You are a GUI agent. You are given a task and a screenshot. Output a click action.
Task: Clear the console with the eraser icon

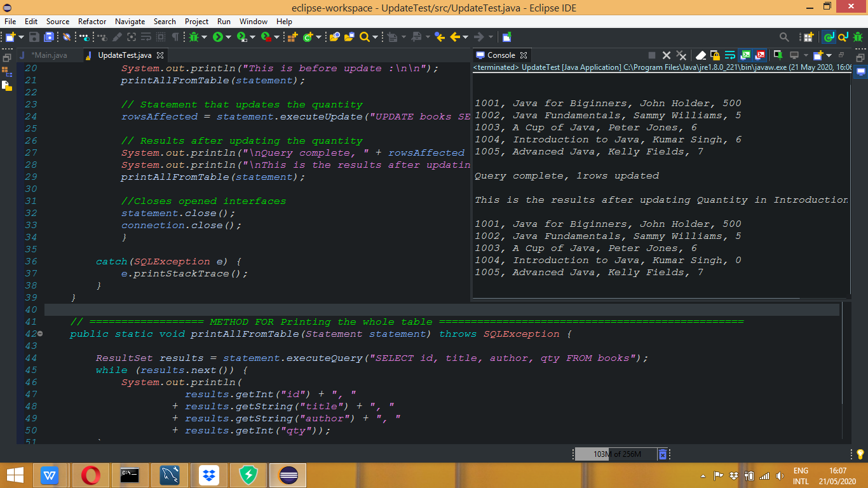700,55
